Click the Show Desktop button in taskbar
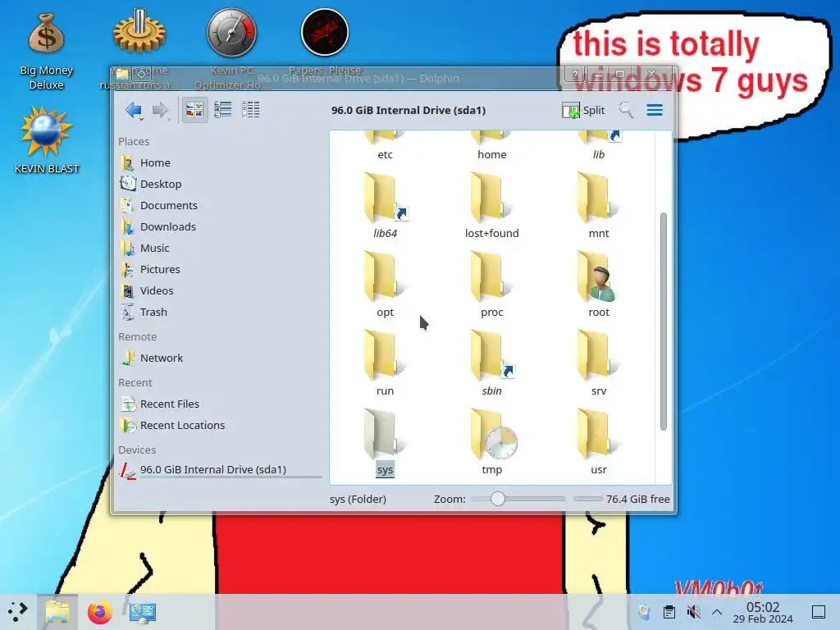The height and width of the screenshot is (630, 840). pos(819,611)
